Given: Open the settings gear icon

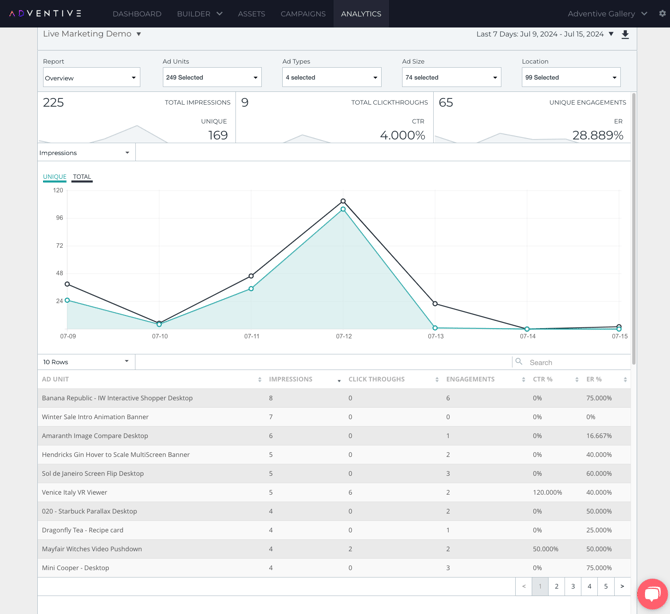Looking at the screenshot, I should pyautogui.click(x=662, y=14).
